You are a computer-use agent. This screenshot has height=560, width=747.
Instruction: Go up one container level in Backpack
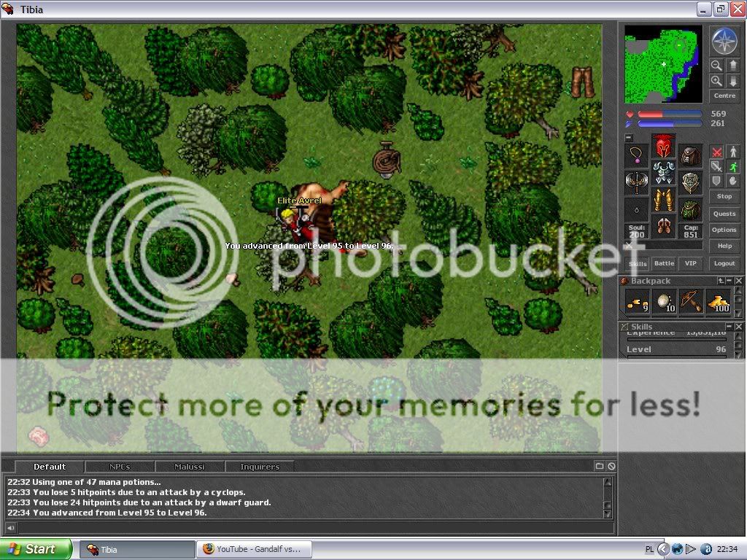tap(721, 281)
